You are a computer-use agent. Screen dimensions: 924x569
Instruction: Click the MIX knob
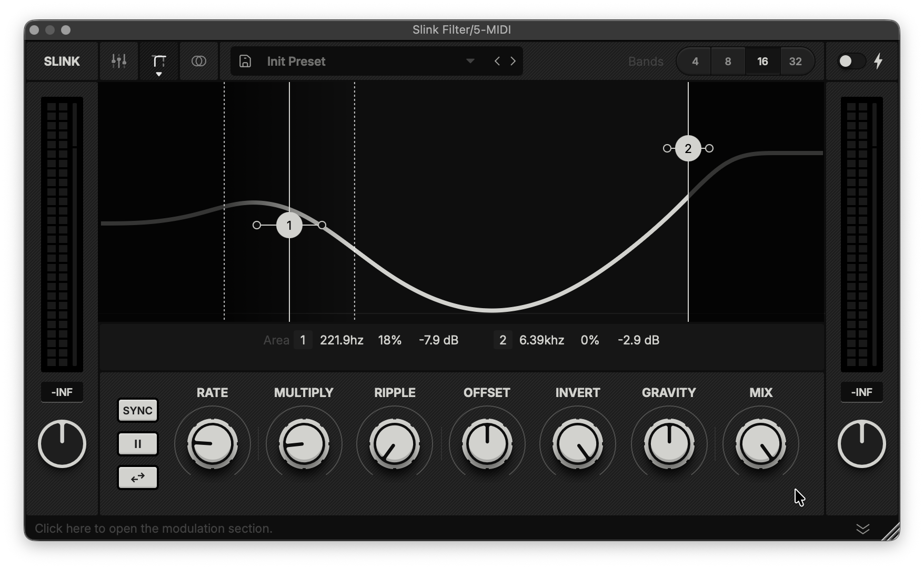point(761,444)
